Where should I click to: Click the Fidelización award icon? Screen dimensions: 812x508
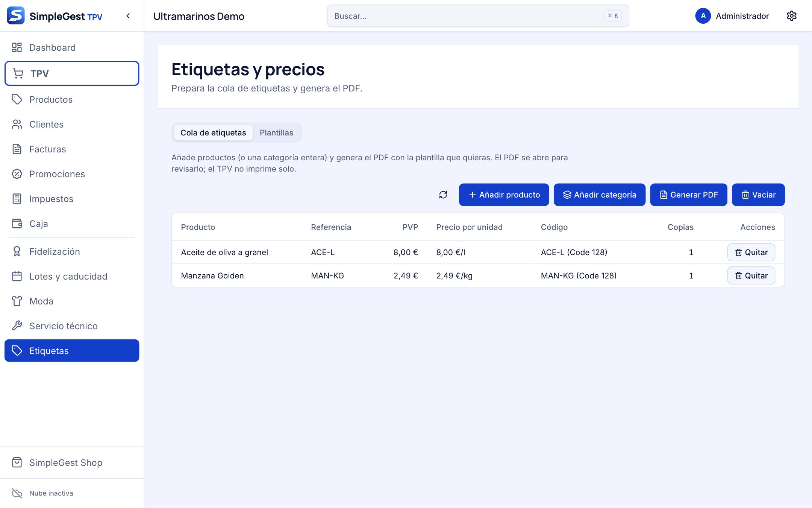tap(17, 251)
